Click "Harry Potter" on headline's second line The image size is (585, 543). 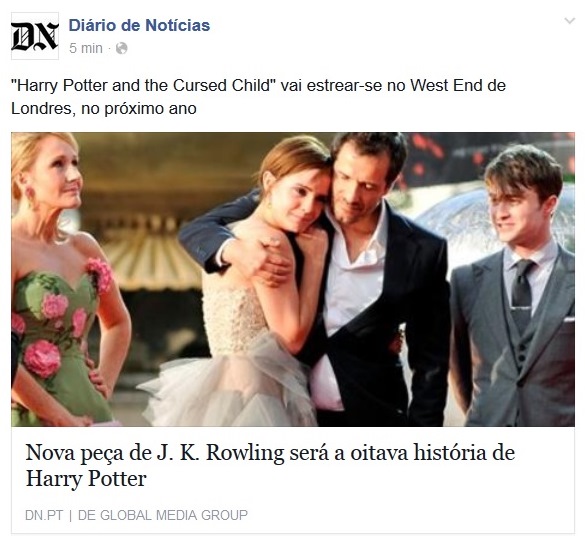(x=86, y=478)
